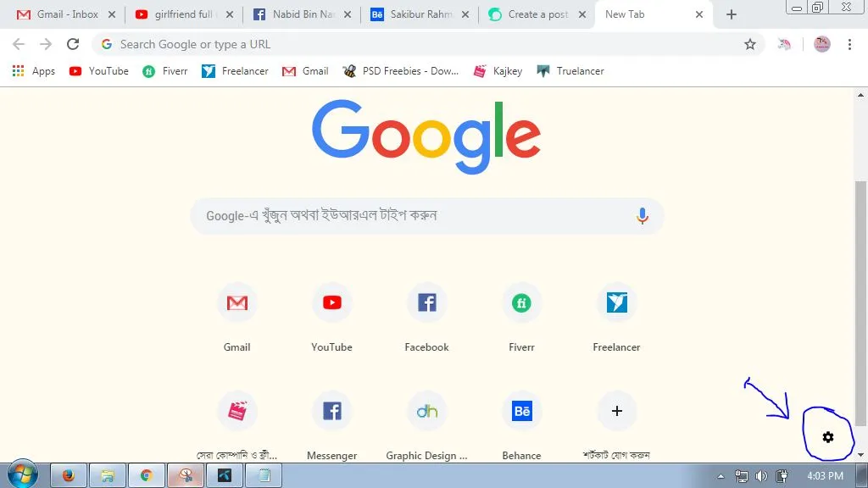Open the Apps bookmark
This screenshot has height=488, width=868.
point(34,71)
